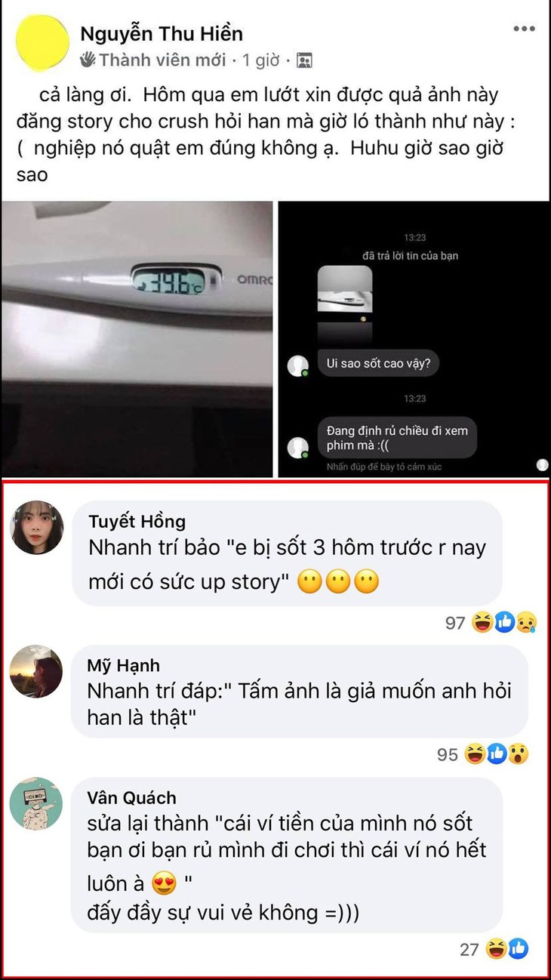
Task: Click Vân Quách commenter name
Action: (131, 798)
